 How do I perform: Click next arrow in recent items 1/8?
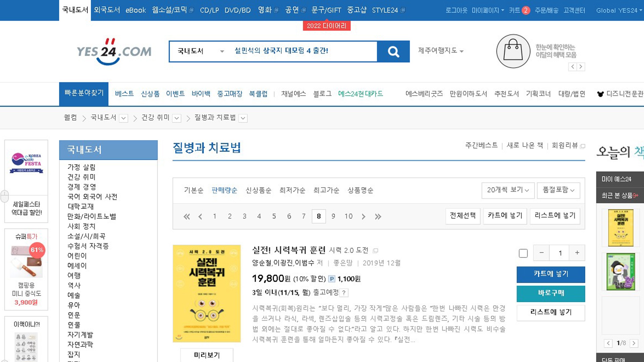(634, 343)
